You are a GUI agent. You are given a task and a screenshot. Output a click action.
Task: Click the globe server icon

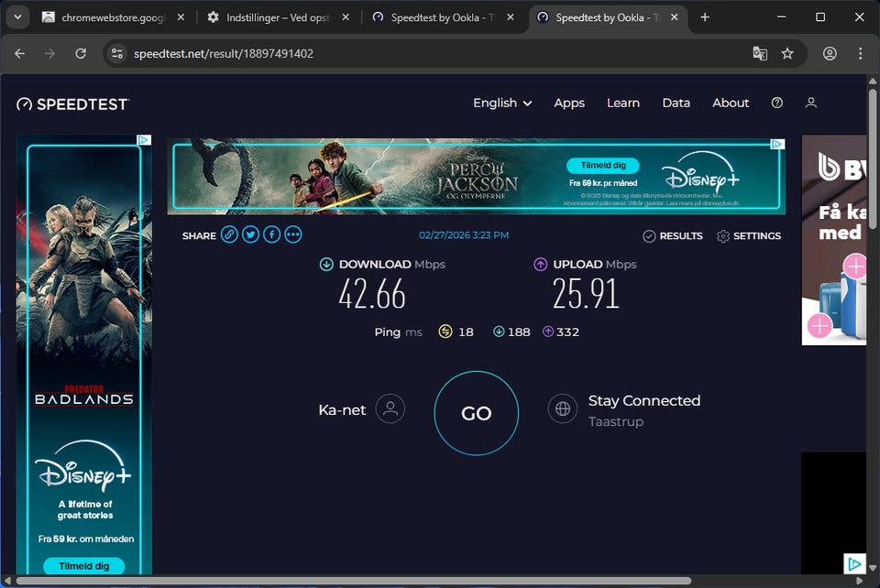pos(562,408)
